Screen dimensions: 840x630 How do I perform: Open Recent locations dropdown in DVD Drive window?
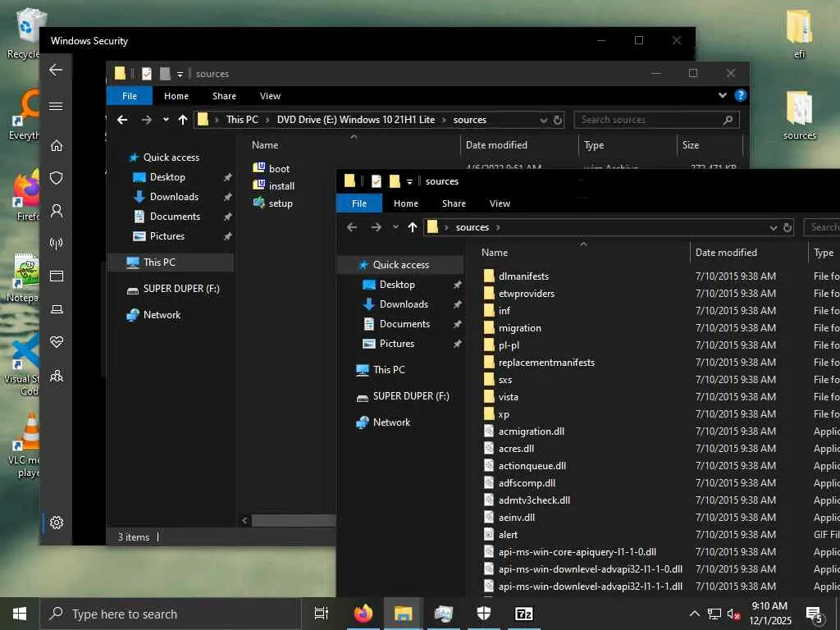(x=166, y=120)
